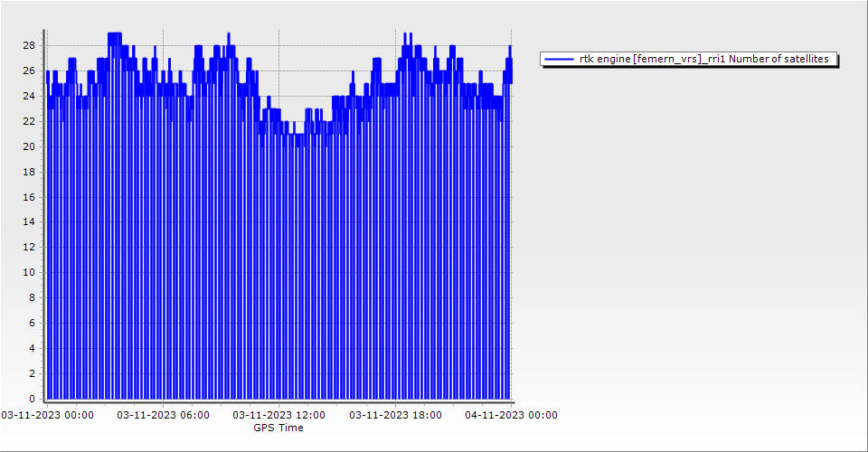Pick the 03-11-2023 18:00 x-axis label
Viewport: 868px width, 452px height.
pyautogui.click(x=396, y=415)
